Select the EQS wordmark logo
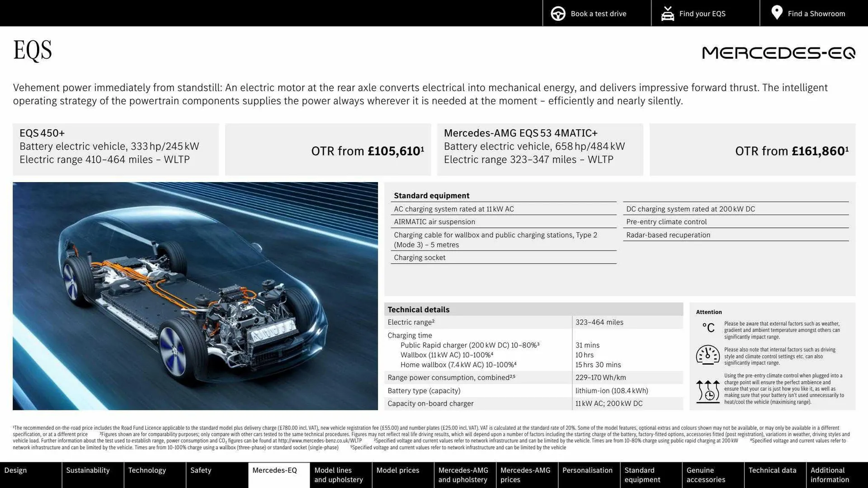This screenshot has width=868, height=488. pyautogui.click(x=32, y=50)
